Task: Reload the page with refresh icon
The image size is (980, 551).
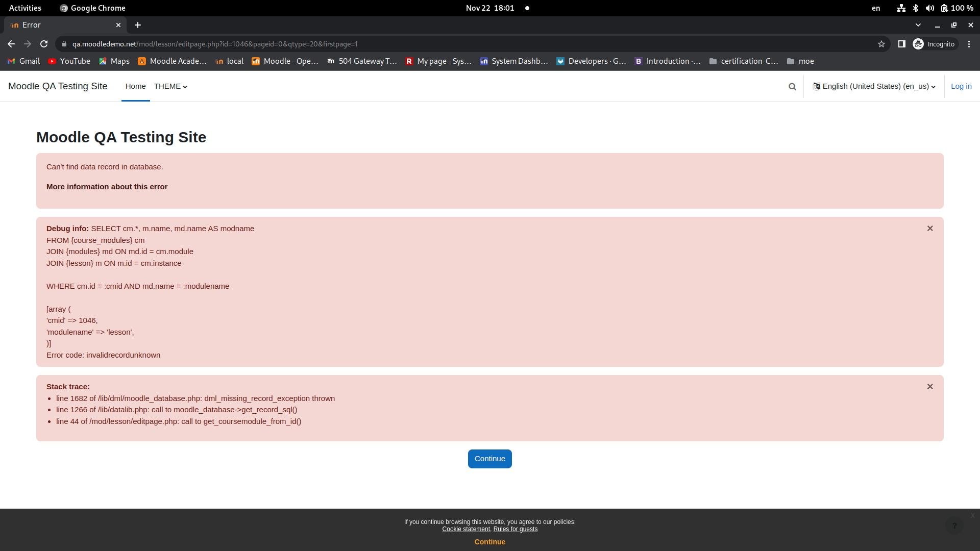Action: coord(44,44)
